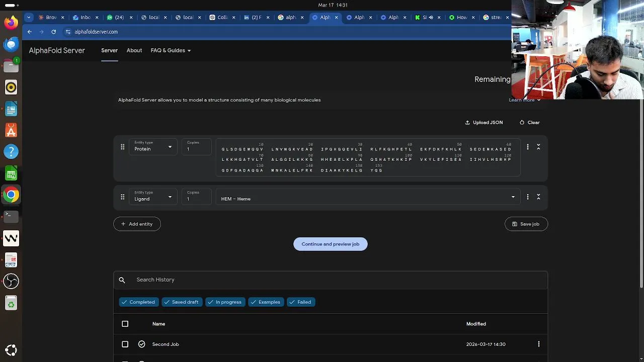
Task: Toggle the Examples filter chip
Action: click(x=266, y=302)
